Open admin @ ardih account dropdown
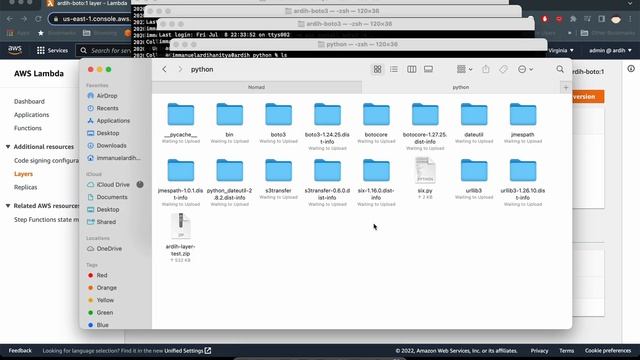The height and width of the screenshot is (360, 640). tap(610, 51)
